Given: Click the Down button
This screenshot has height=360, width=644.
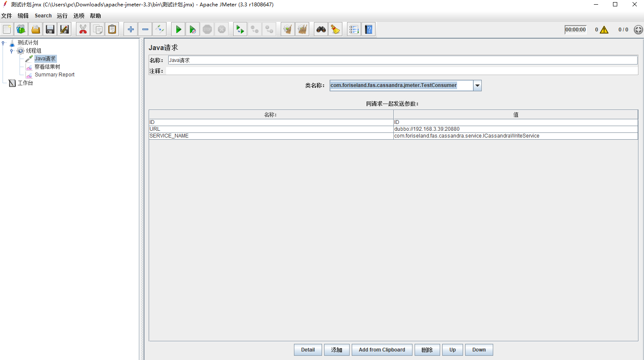Looking at the screenshot, I should click(479, 350).
